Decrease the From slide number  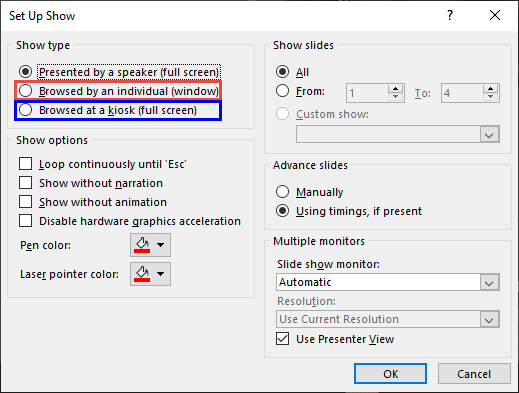[x=396, y=97]
